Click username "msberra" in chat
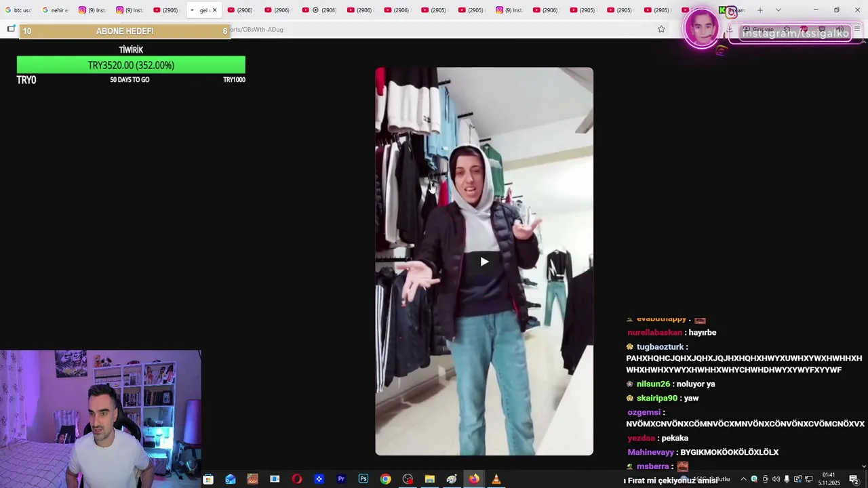Image resolution: width=868 pixels, height=488 pixels. coord(652,467)
